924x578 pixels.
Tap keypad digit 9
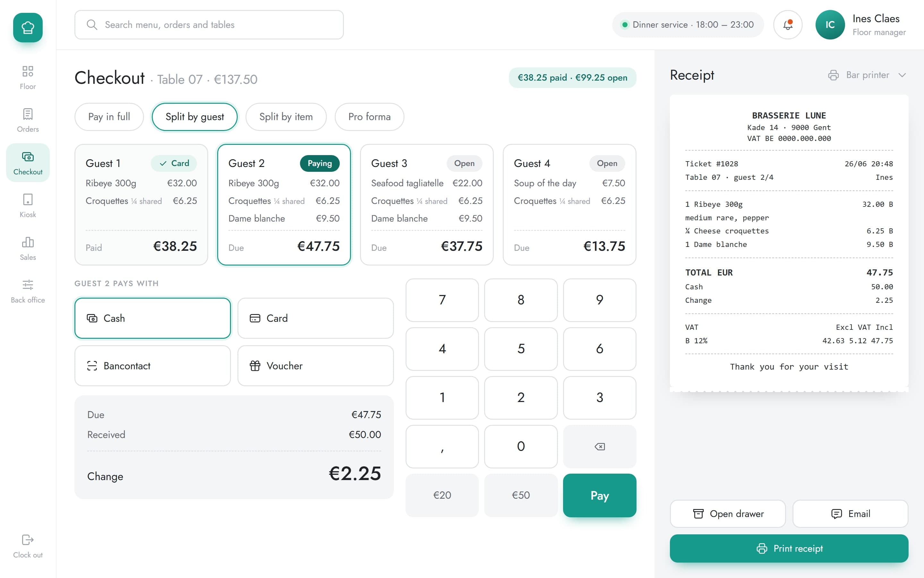tap(599, 300)
